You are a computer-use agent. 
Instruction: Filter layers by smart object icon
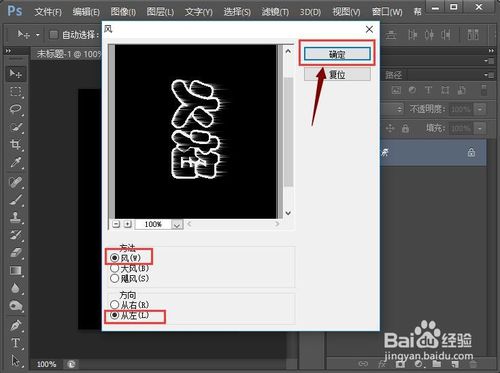coord(462,90)
